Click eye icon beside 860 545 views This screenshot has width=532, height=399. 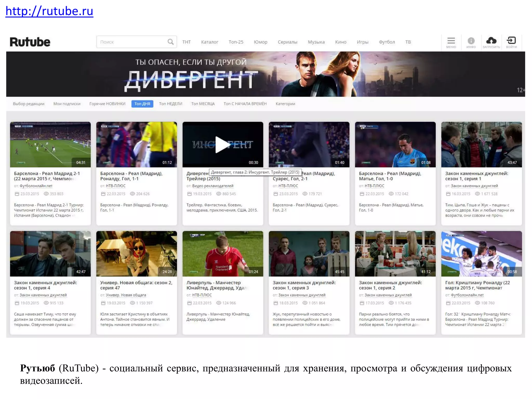219,194
